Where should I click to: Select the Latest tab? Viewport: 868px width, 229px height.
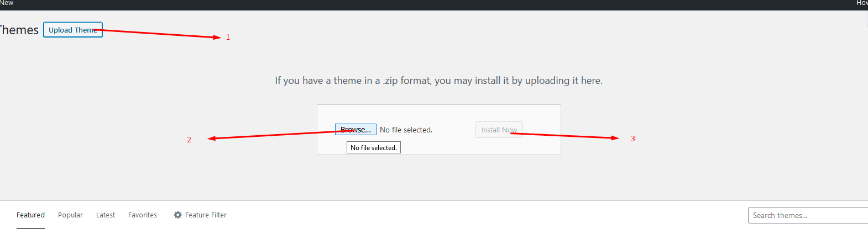click(106, 215)
